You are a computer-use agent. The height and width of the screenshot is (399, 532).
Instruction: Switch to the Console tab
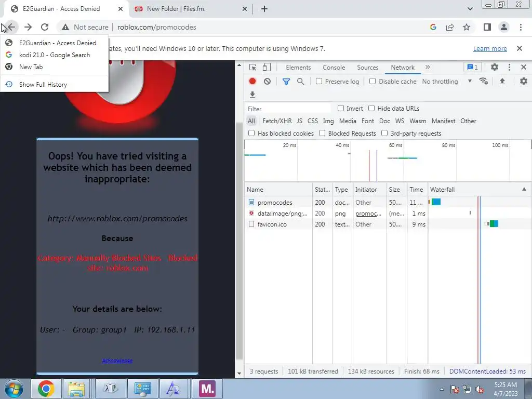[x=334, y=67]
